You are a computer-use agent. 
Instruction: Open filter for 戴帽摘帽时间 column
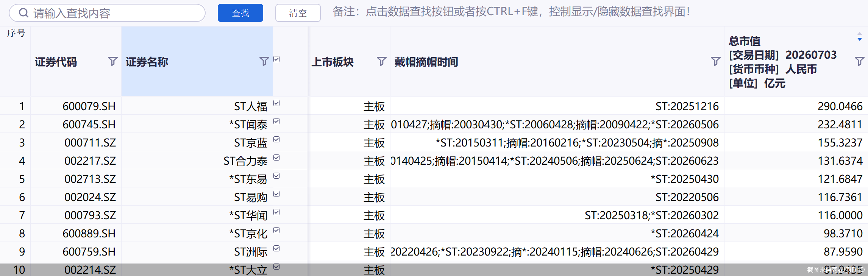pos(715,61)
